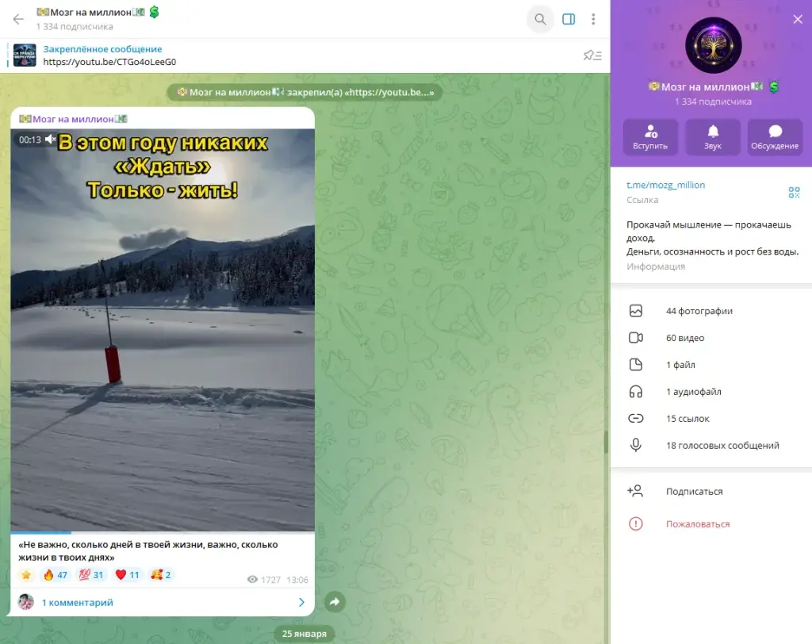Close the channel info panel
The image size is (812, 644).
coord(798,19)
